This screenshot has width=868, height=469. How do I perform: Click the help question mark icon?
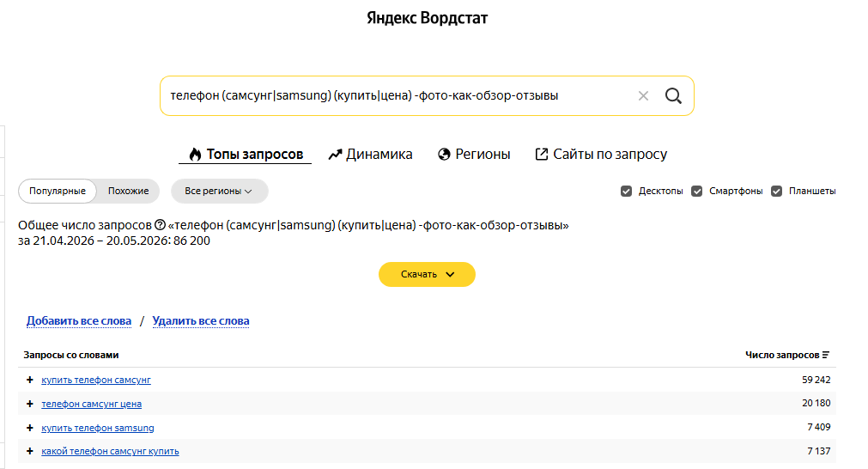160,225
